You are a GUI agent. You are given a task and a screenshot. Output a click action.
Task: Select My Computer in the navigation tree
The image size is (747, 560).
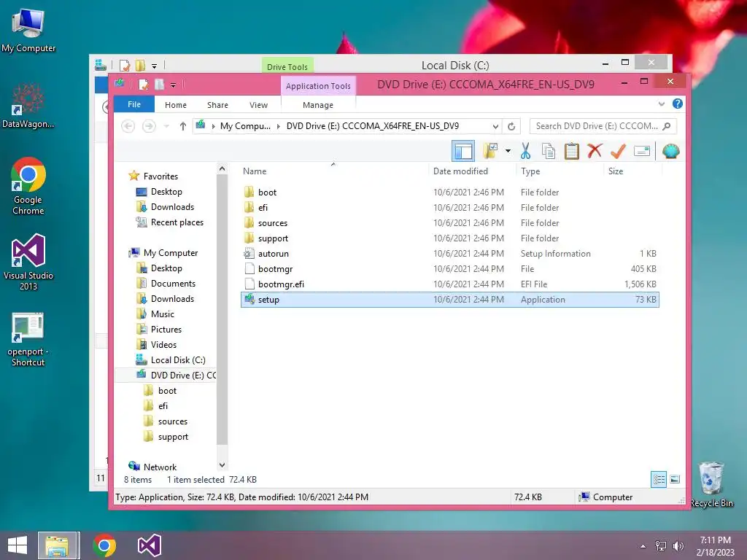[163, 253]
